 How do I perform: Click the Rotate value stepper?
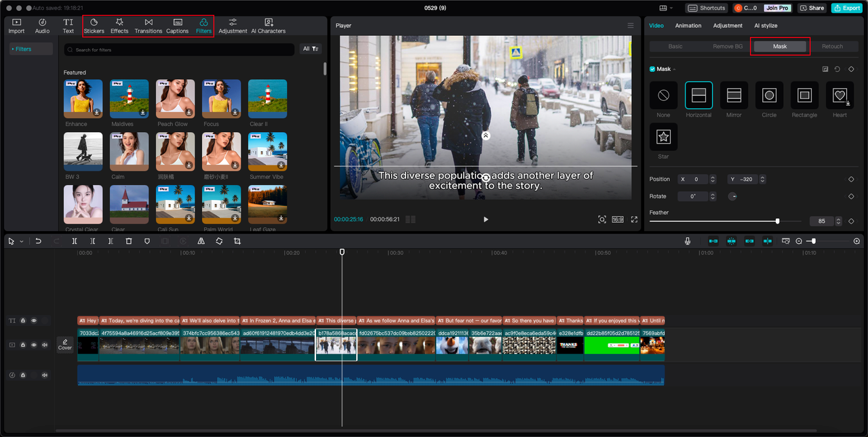(713, 196)
